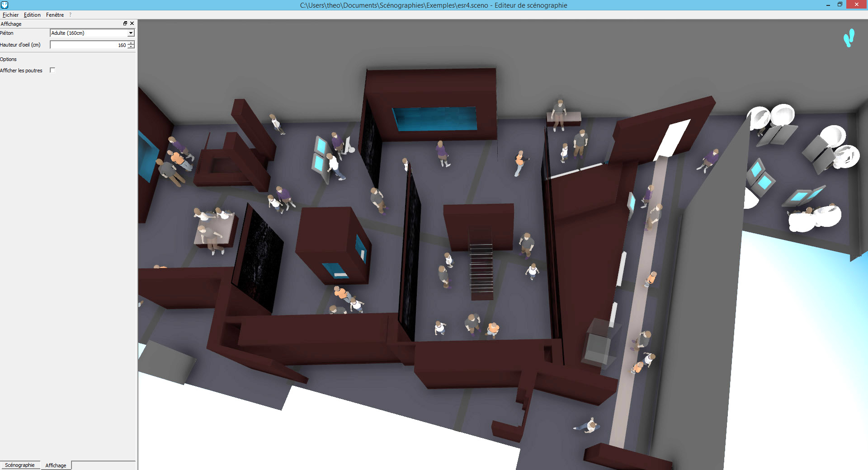Image resolution: width=868 pixels, height=470 pixels.
Task: Enable the Afficher les poutres checkbox
Action: pos(52,70)
